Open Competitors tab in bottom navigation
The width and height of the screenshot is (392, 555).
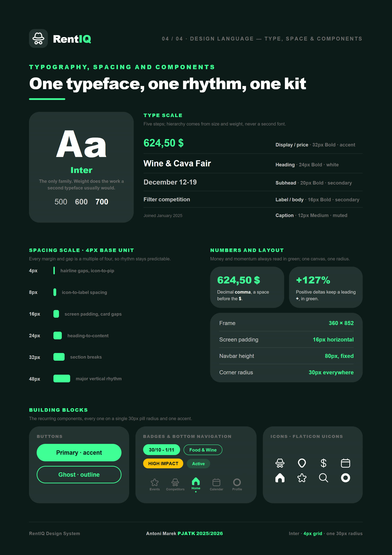click(x=175, y=485)
